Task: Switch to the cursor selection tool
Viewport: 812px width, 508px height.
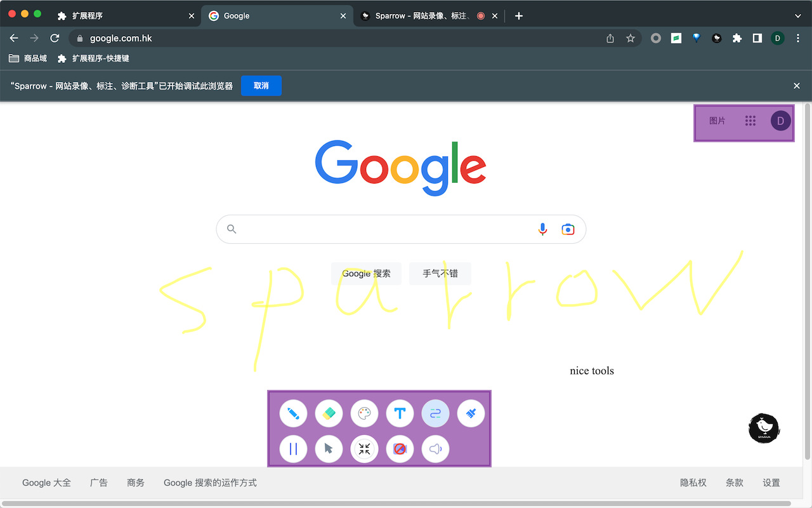Action: (329, 449)
